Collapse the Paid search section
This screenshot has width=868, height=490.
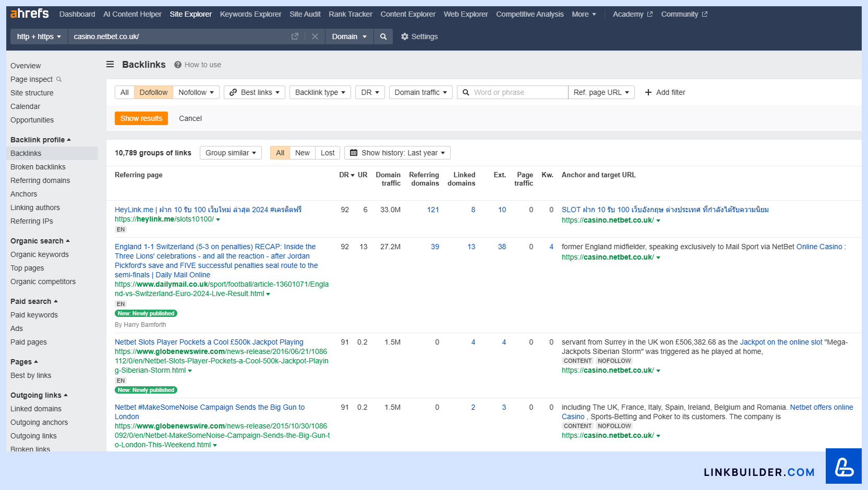(34, 301)
